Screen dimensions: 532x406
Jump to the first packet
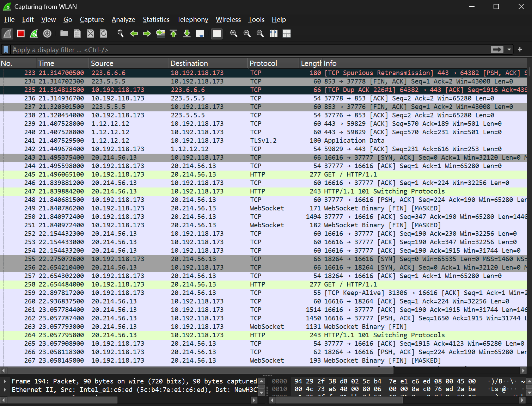tap(173, 33)
